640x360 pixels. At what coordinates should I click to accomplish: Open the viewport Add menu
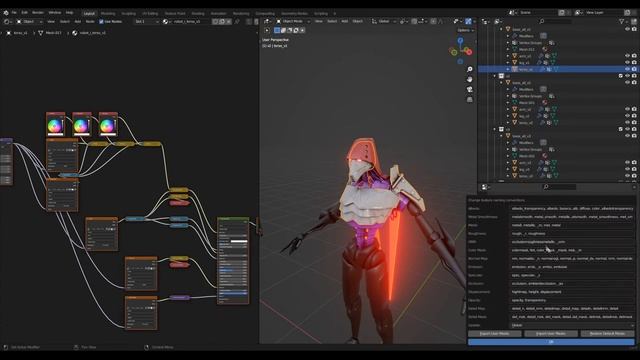click(344, 21)
